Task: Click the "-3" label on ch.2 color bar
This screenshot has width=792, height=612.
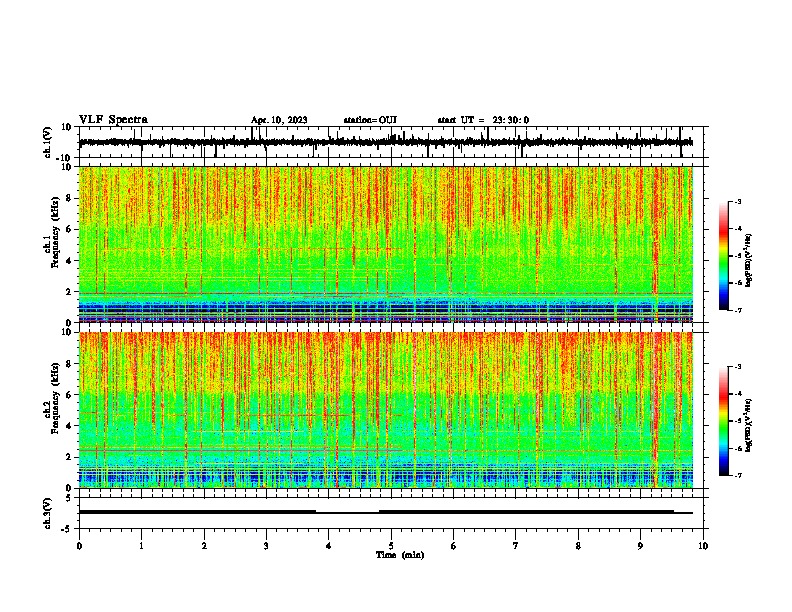Action: click(737, 367)
